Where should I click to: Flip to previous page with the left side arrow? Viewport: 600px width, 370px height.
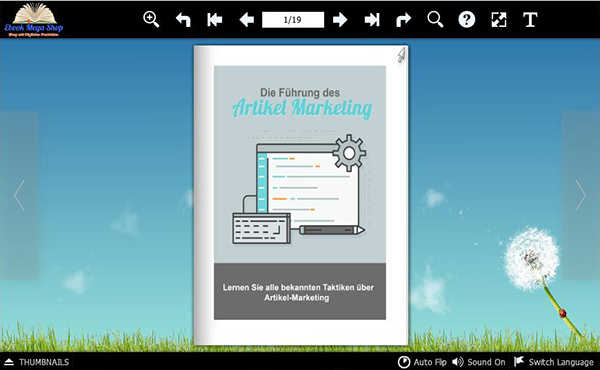click(19, 195)
